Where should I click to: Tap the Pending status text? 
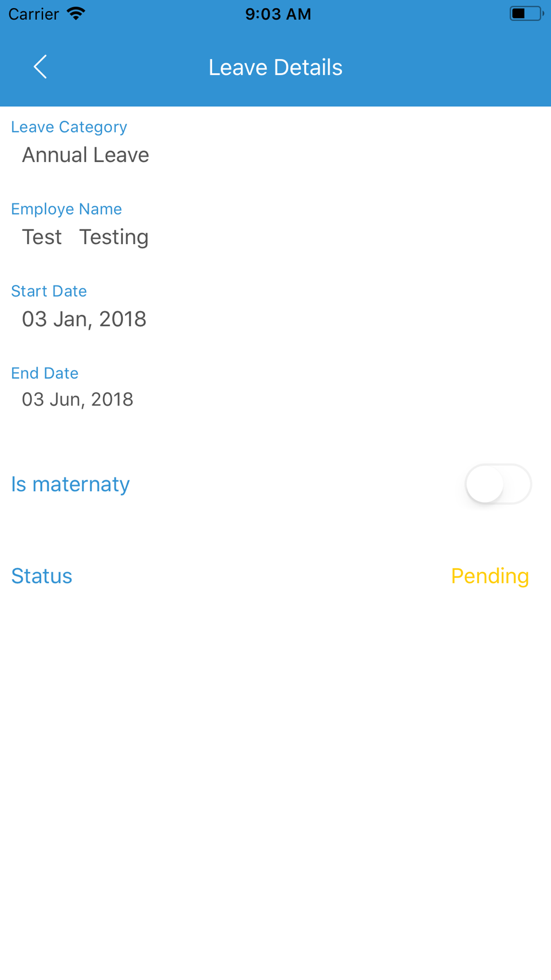tap(490, 576)
